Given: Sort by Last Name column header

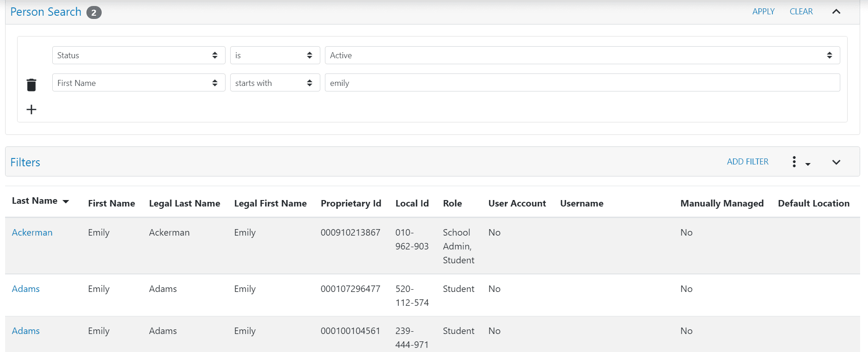Looking at the screenshot, I should point(40,201).
